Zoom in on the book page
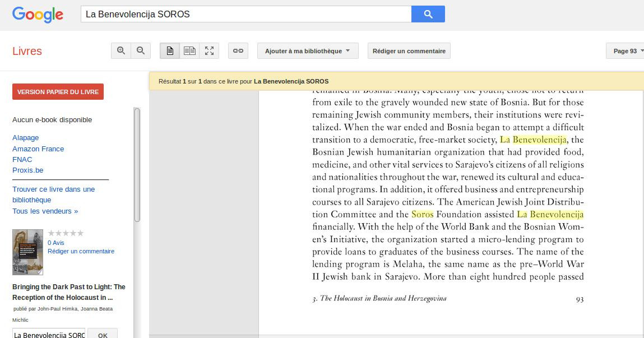This screenshot has width=644, height=338. click(121, 51)
